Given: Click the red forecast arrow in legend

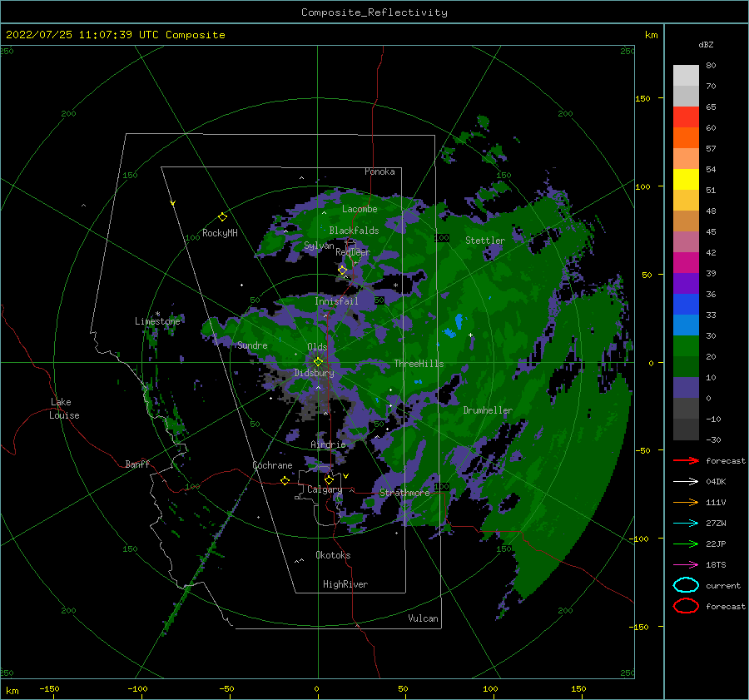Looking at the screenshot, I should [x=686, y=460].
